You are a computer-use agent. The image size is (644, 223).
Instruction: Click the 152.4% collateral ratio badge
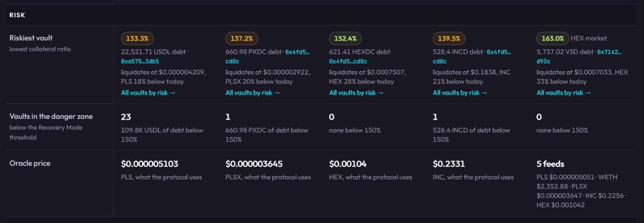click(346, 39)
